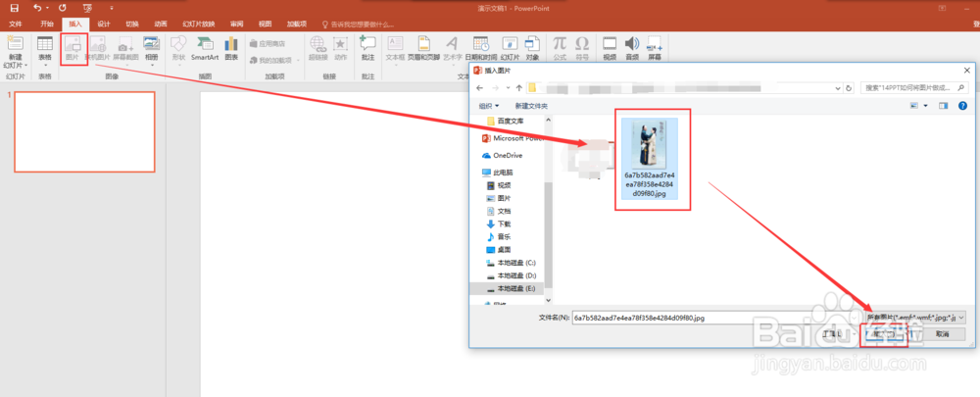
Task: Select Local Disk (C:) in tree
Action: tap(512, 263)
